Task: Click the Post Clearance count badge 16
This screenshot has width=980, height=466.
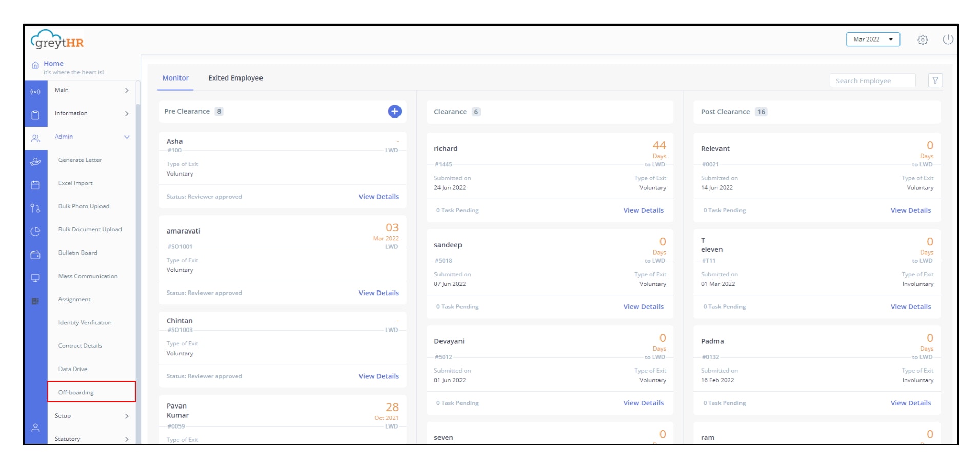Action: pos(761,112)
